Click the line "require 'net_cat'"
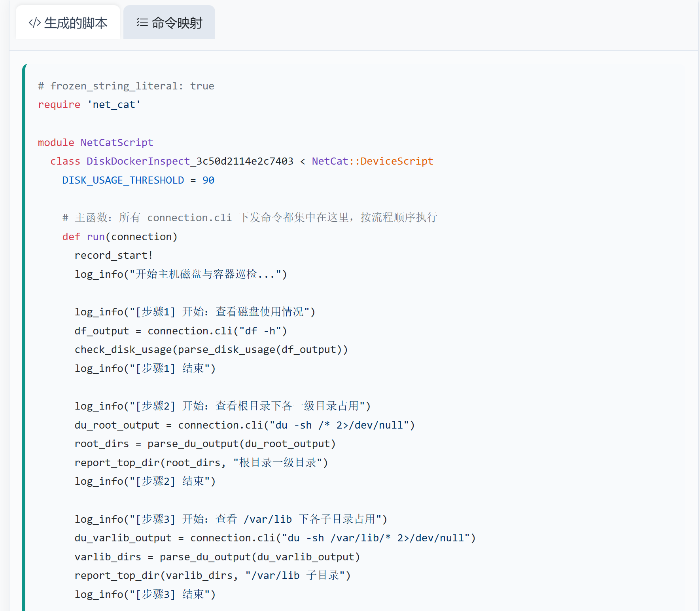 point(89,104)
